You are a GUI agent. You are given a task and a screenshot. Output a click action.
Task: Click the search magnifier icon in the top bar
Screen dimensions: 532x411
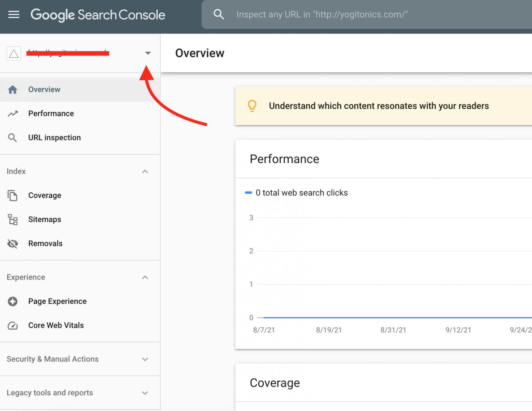(x=219, y=14)
